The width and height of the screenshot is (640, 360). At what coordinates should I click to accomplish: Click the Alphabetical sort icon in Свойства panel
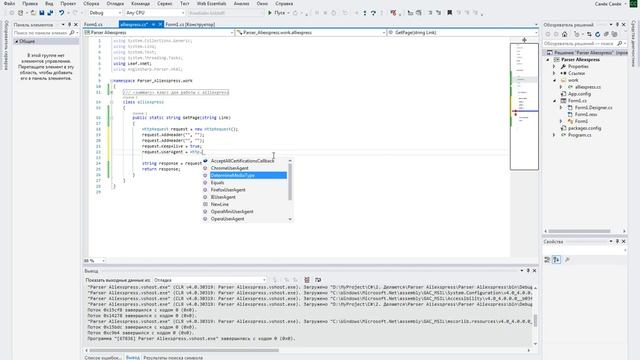click(x=556, y=260)
